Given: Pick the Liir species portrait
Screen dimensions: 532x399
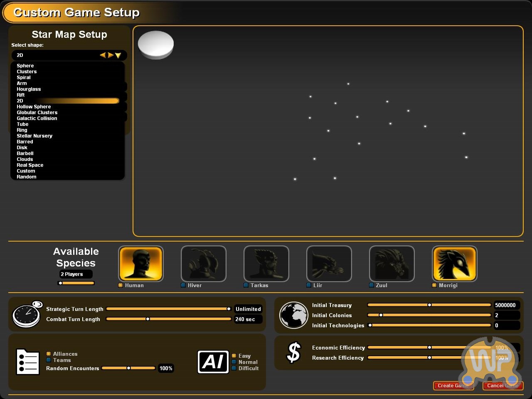Looking at the screenshot, I should [x=329, y=264].
